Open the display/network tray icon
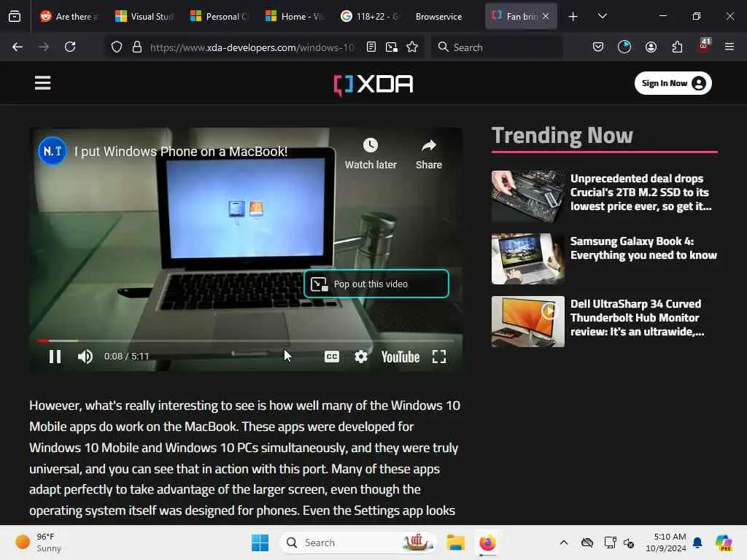Image resolution: width=747 pixels, height=560 pixels. coord(610,542)
